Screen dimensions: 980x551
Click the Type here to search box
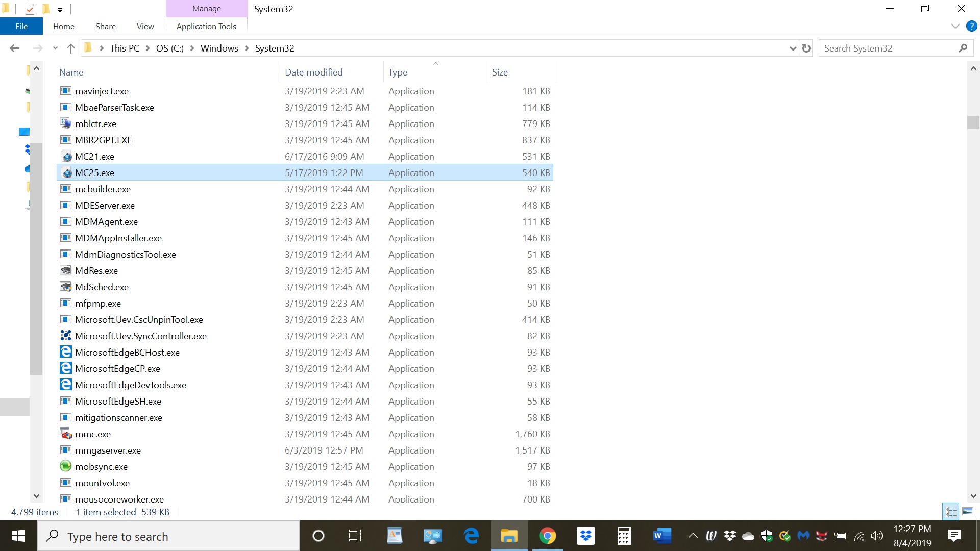click(x=168, y=536)
